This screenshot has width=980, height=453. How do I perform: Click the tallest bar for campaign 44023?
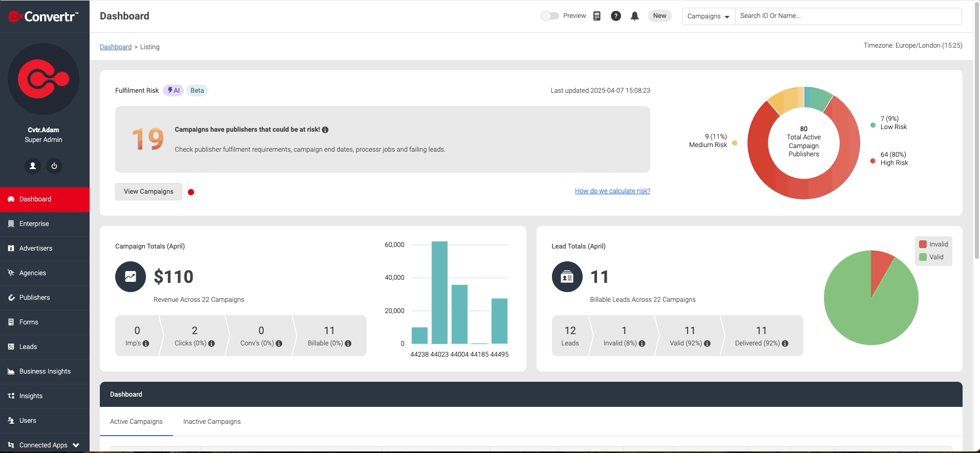(x=439, y=293)
